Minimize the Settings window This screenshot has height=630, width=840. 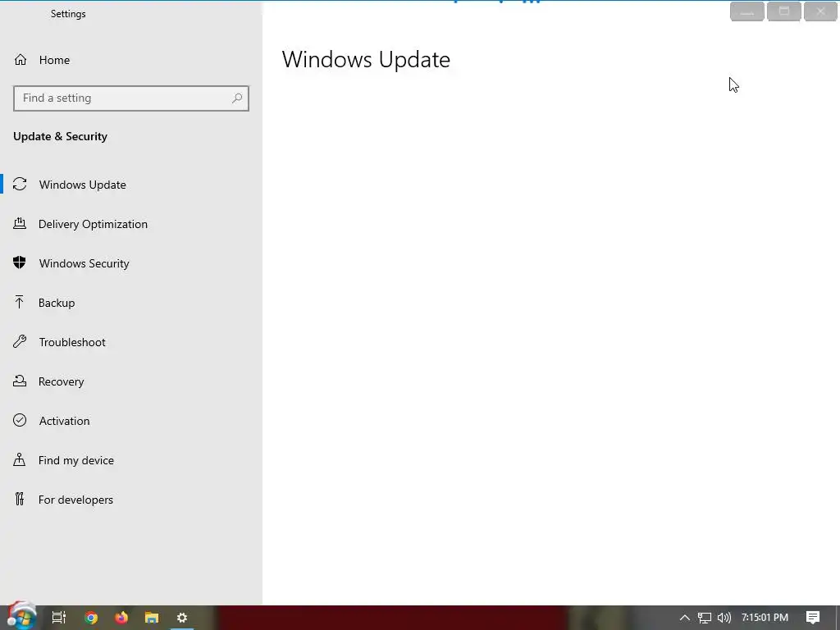point(747,11)
